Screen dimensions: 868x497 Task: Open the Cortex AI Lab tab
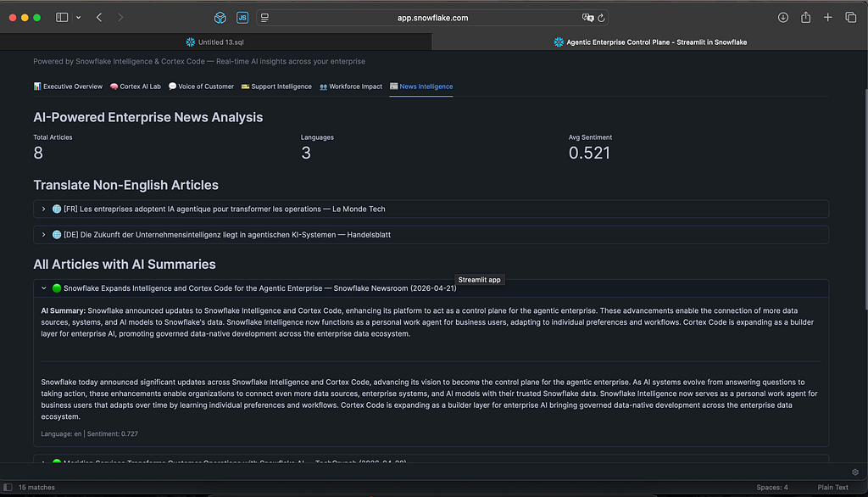click(x=136, y=87)
